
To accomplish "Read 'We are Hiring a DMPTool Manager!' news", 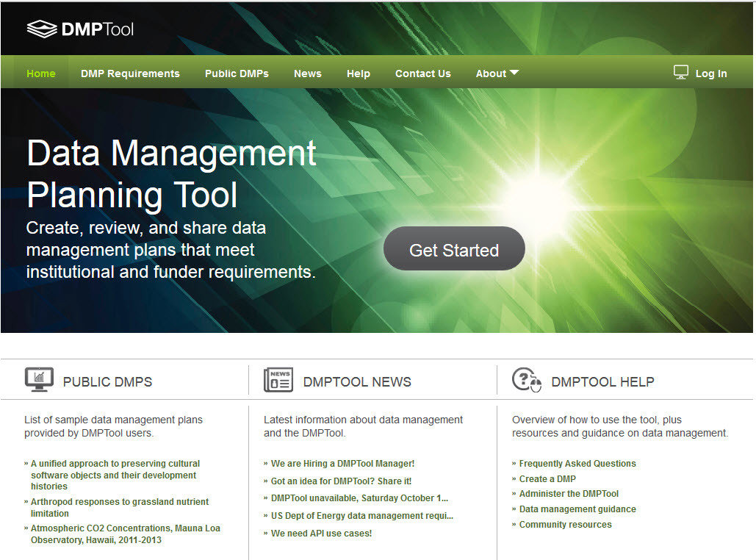I will (342, 464).
